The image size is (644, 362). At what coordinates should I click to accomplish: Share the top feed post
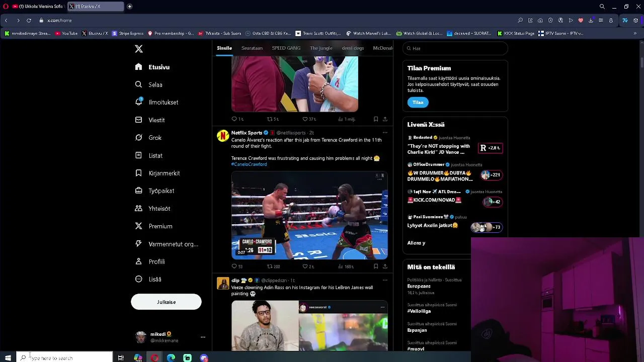(x=385, y=119)
